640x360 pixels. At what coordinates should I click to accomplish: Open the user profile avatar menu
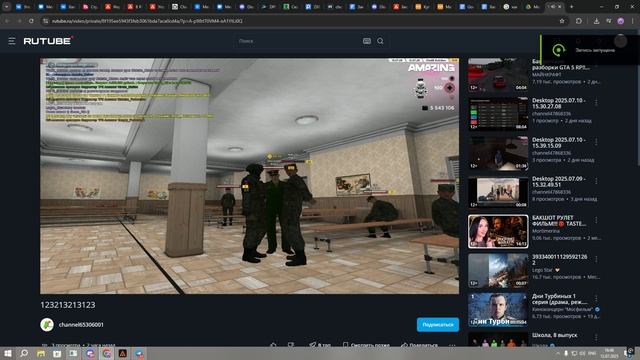(x=621, y=41)
